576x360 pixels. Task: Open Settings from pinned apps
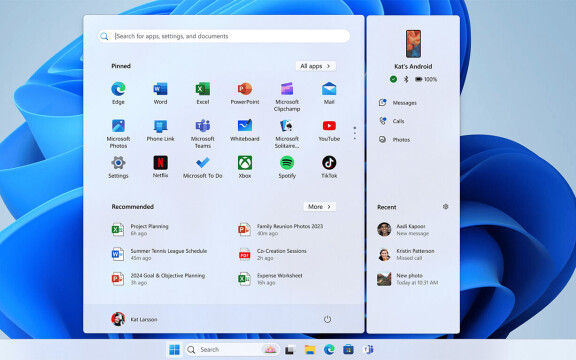tap(118, 167)
